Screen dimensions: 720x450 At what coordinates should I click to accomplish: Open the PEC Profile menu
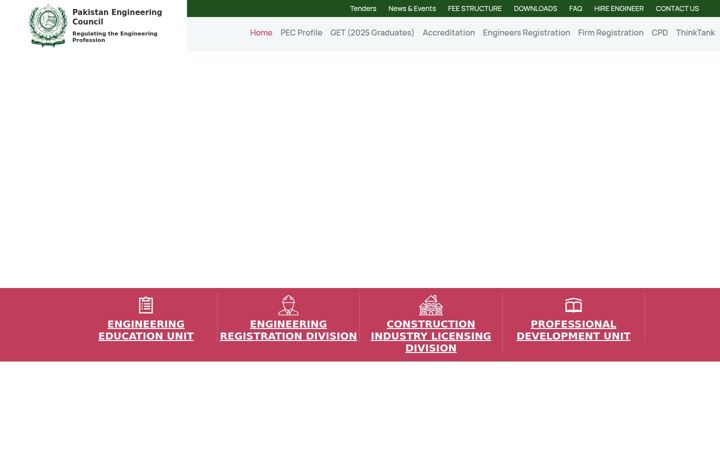(x=301, y=33)
